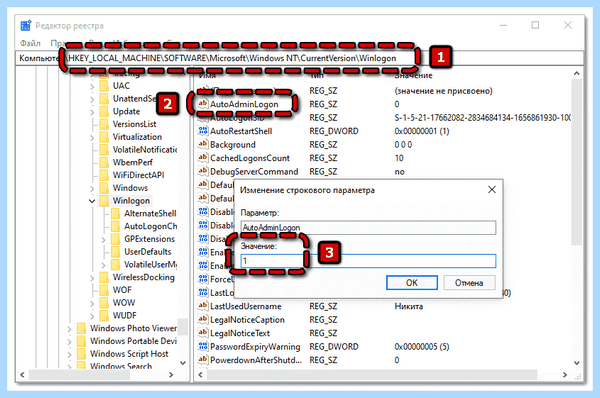Cancel the edit with Отмена button
Viewport: 600px width, 398px height.
coord(469,282)
